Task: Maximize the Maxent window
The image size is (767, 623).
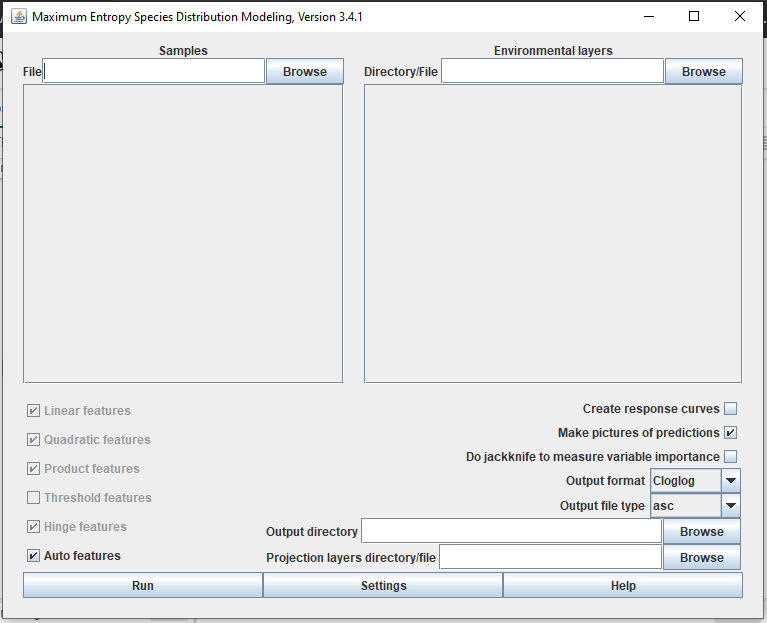Action: [694, 16]
